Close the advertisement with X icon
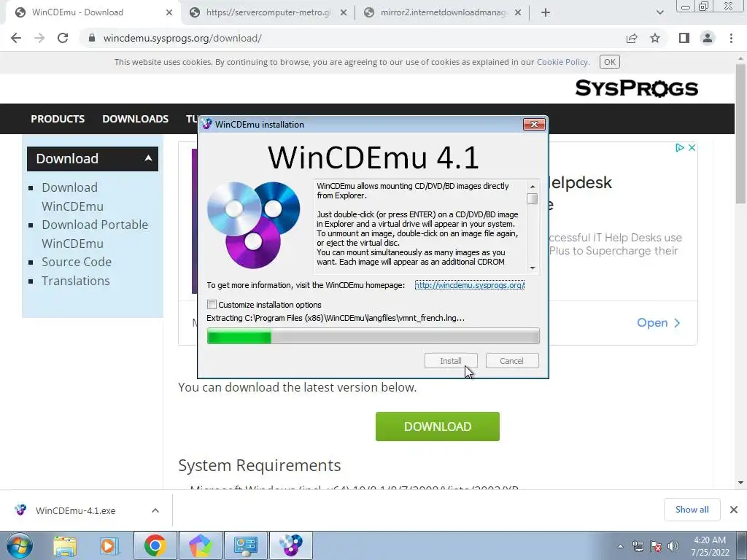This screenshot has width=747, height=560. (692, 147)
